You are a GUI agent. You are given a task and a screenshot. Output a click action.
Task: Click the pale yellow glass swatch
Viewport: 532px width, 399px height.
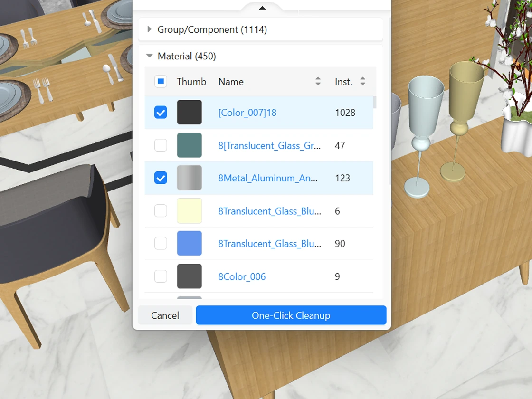pyautogui.click(x=189, y=211)
